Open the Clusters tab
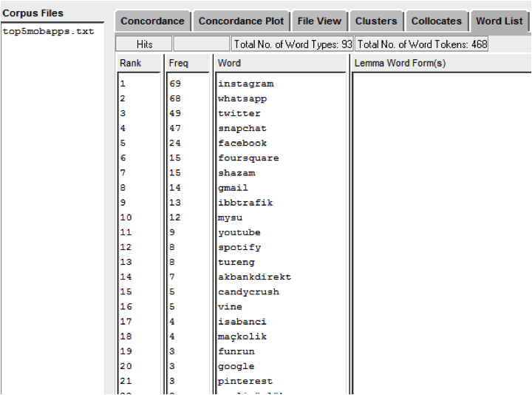The image size is (532, 395). pos(376,21)
